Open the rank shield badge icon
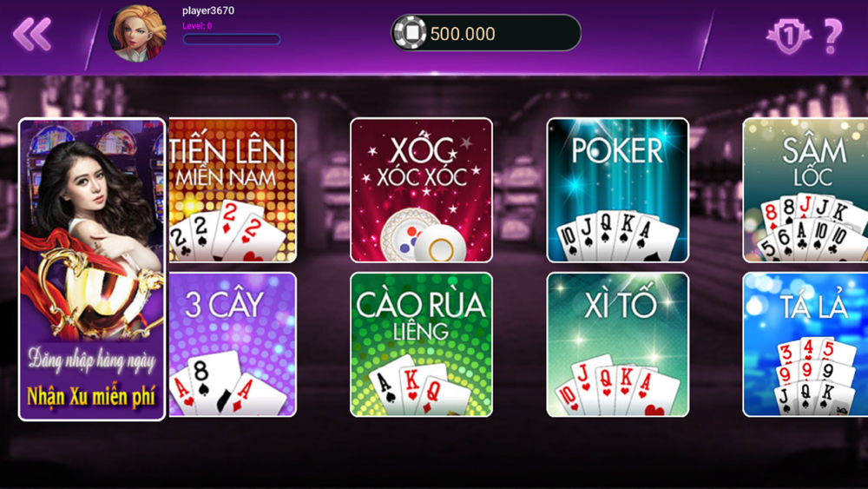 coord(788,36)
